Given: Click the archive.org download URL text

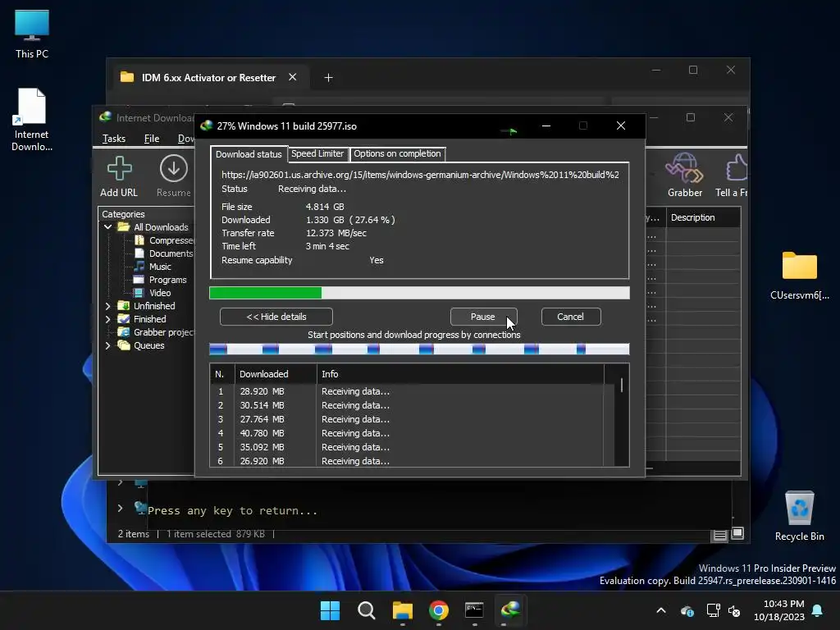Looking at the screenshot, I should click(x=420, y=175).
